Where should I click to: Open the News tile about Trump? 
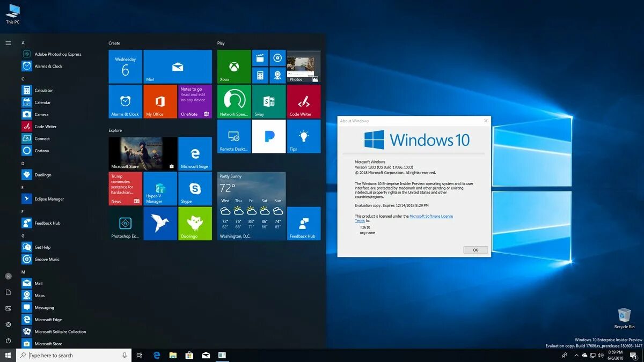tap(125, 189)
